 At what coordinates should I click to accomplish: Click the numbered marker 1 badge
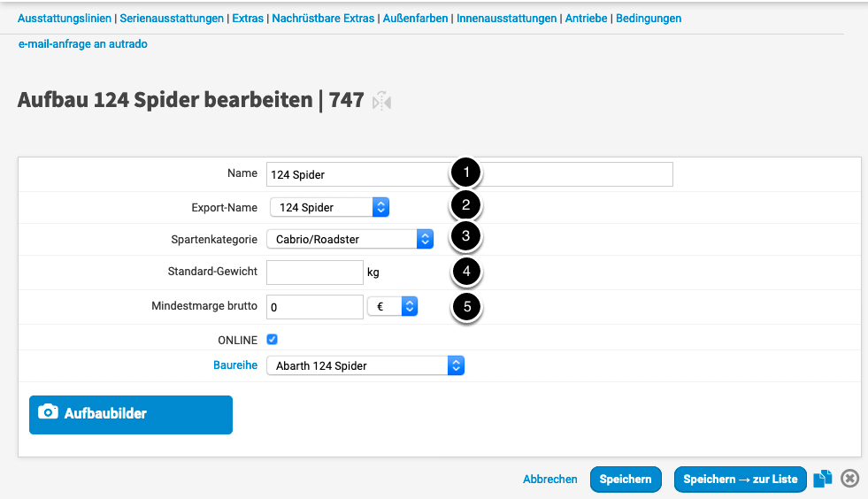click(465, 173)
